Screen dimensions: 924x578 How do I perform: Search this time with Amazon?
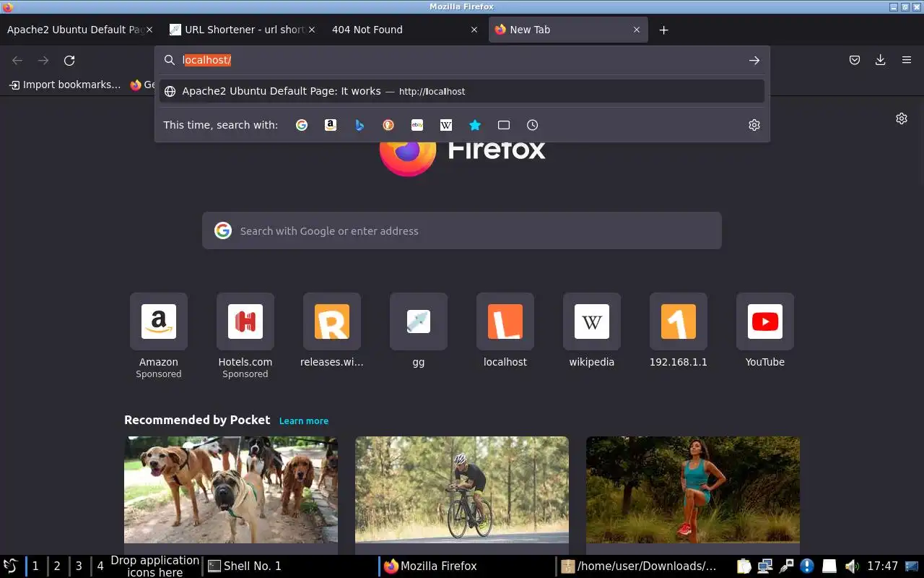[x=331, y=125]
